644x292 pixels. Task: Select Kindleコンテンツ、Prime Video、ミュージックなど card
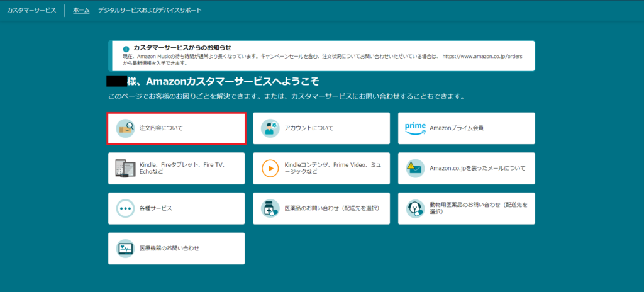point(321,168)
